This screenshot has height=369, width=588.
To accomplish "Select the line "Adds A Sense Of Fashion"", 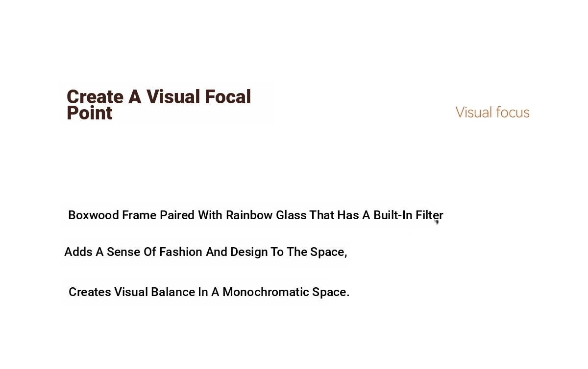I will coord(206,252).
